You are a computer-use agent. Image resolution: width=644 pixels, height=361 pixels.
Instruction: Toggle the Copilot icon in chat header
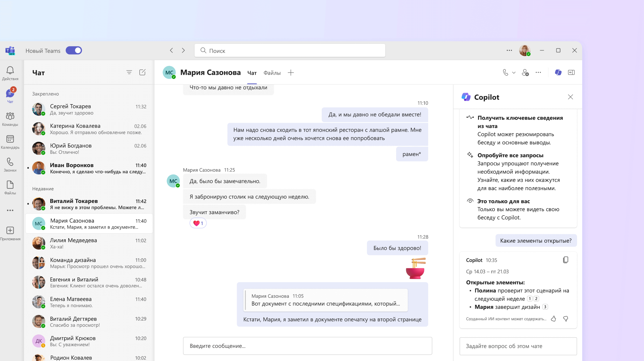pyautogui.click(x=558, y=72)
